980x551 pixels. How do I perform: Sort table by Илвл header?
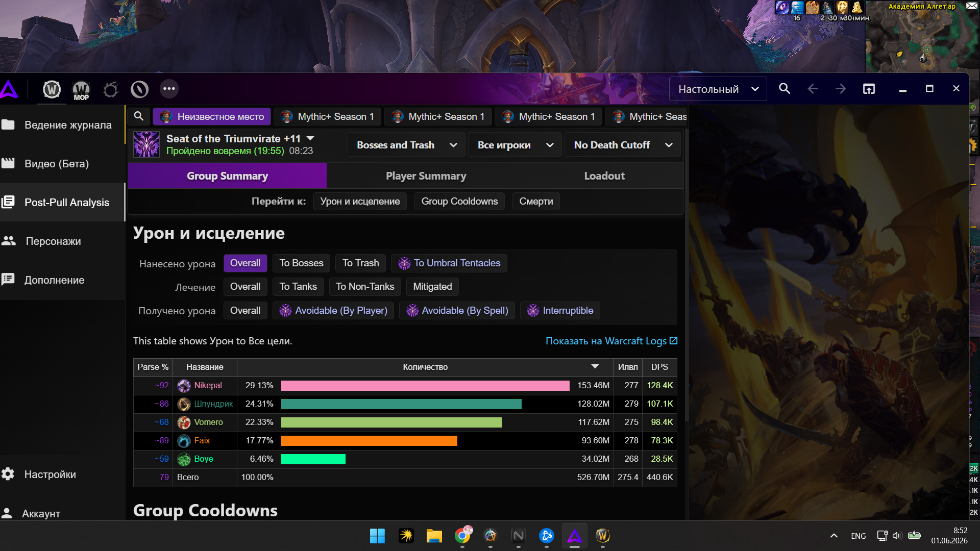click(628, 367)
